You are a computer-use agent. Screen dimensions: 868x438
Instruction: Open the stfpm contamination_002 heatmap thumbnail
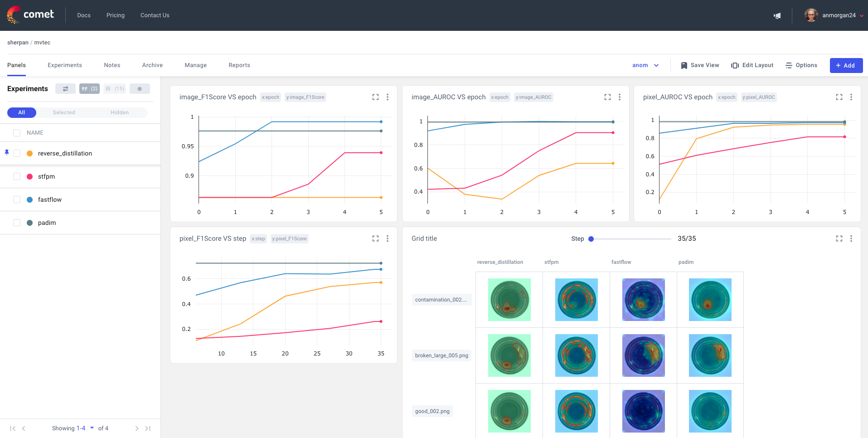pyautogui.click(x=577, y=300)
